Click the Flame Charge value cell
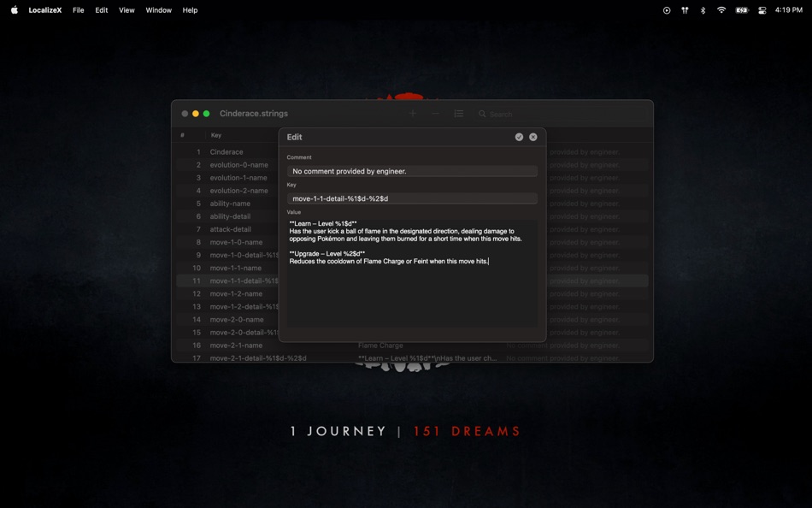The image size is (812, 508). 380,346
